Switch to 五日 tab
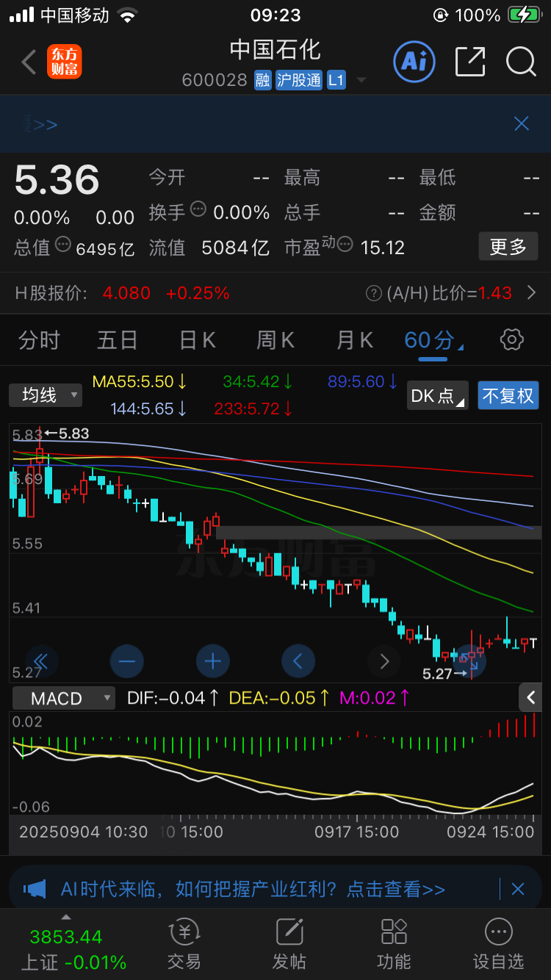 [x=118, y=340]
